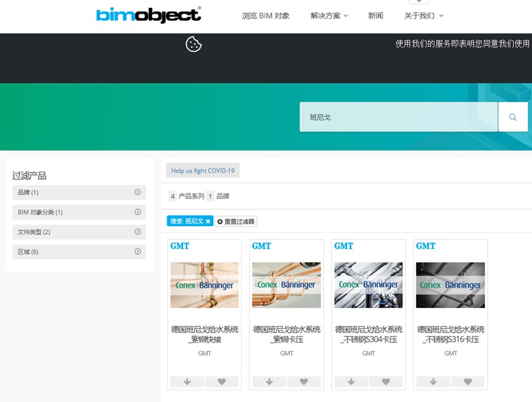Screen dimensions: 532x402
Task: Download the 紫铜快接 product
Action: pyautogui.click(x=187, y=382)
